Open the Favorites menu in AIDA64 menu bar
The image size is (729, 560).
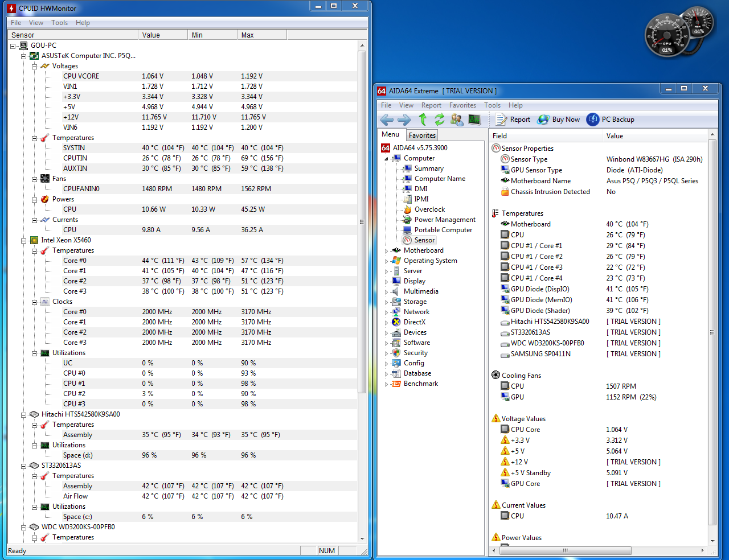pos(462,105)
